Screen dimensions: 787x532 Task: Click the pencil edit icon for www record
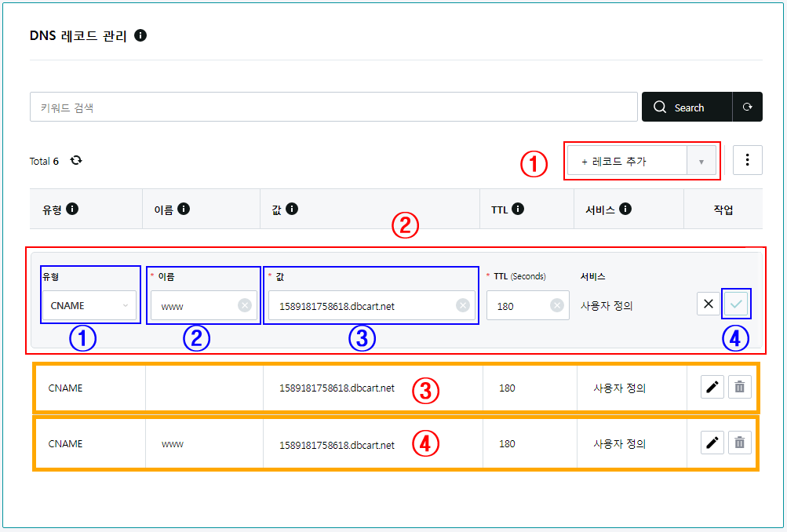[712, 443]
